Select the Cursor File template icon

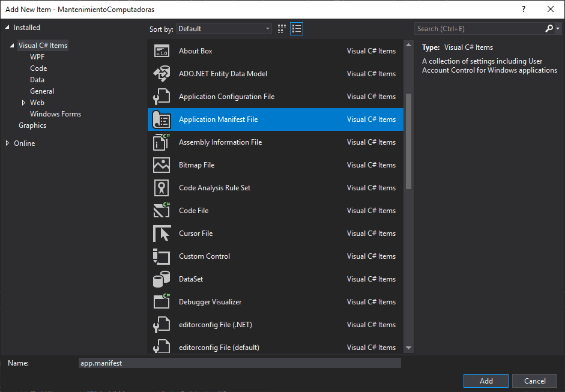tap(161, 233)
